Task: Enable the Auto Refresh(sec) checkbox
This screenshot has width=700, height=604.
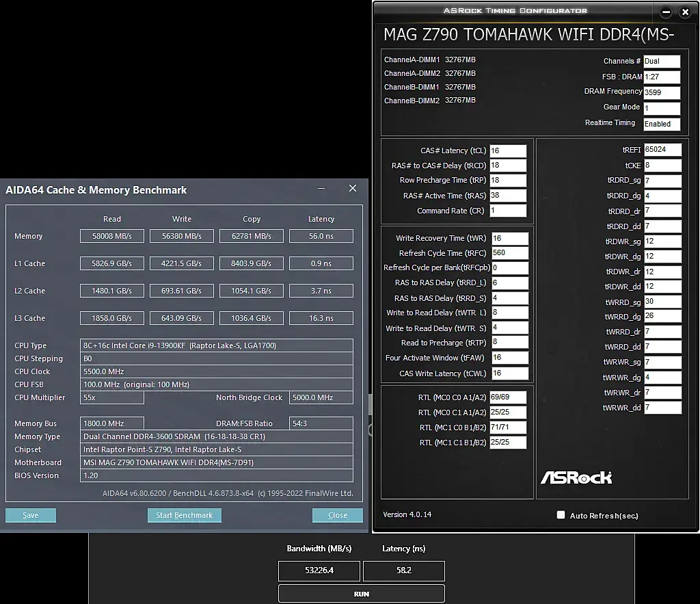Action: [x=561, y=515]
